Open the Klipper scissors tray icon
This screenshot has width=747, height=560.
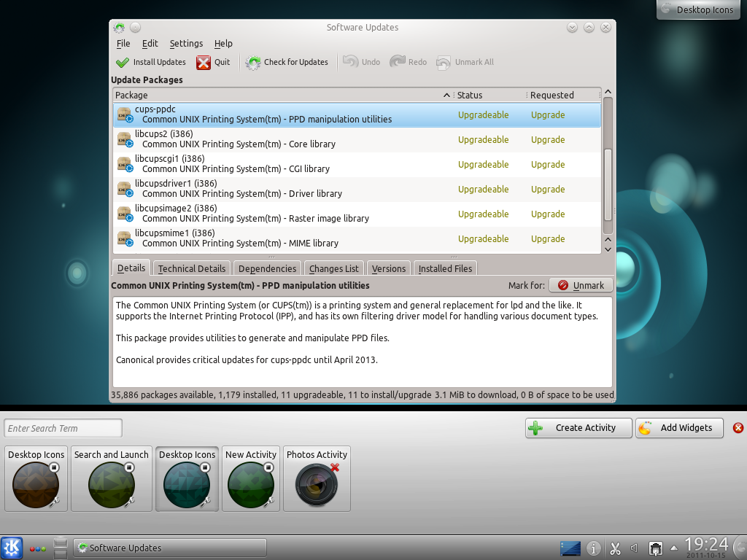click(615, 548)
